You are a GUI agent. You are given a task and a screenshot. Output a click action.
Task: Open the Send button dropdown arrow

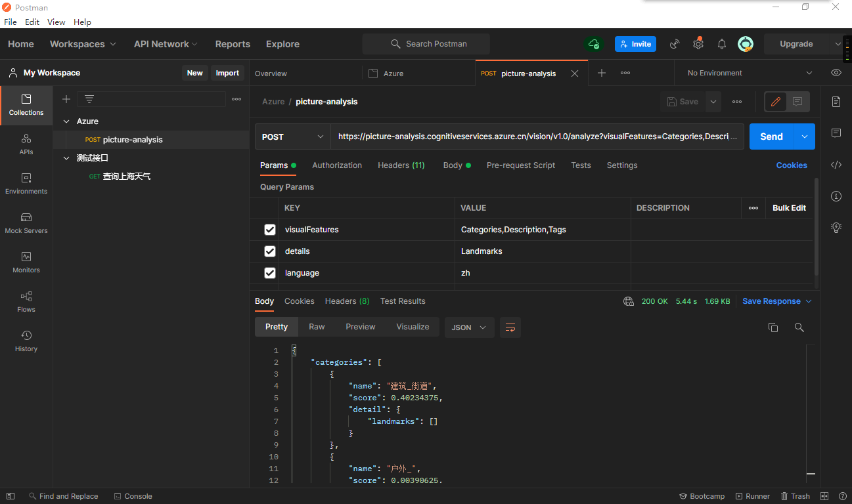click(805, 136)
